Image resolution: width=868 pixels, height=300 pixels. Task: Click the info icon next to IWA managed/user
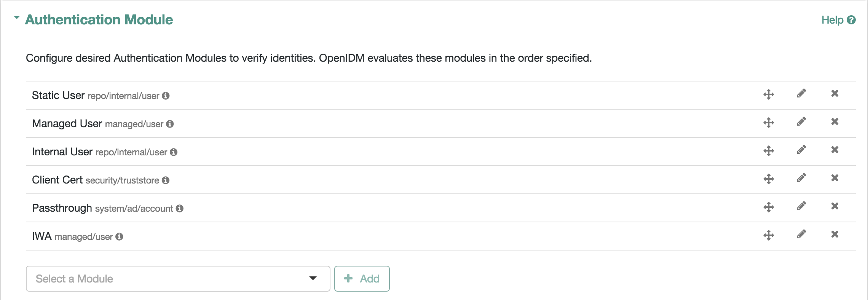pyautogui.click(x=119, y=236)
